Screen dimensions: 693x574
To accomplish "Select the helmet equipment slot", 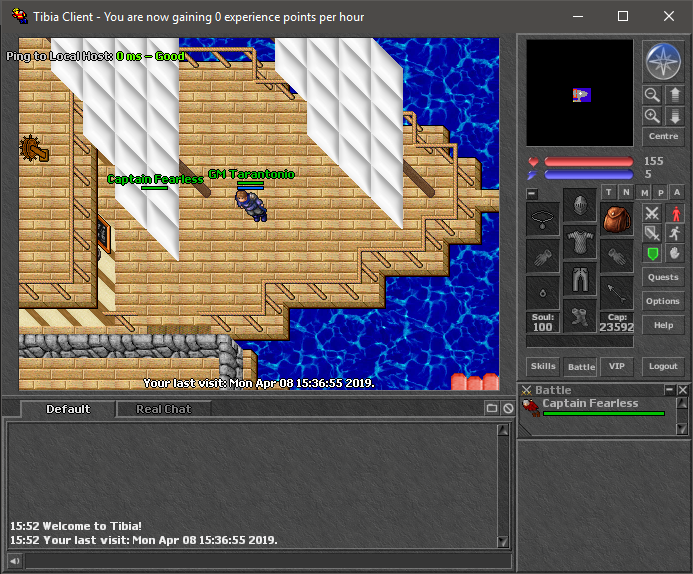I will tap(580, 205).
